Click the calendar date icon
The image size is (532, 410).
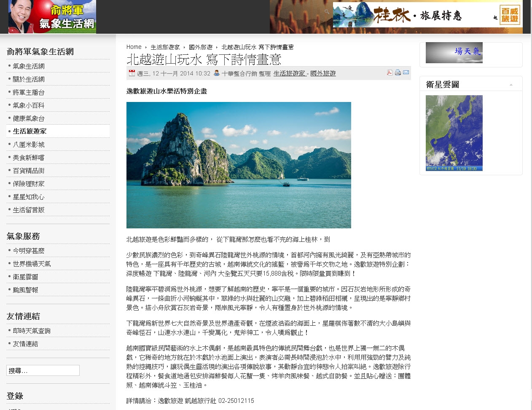[132, 73]
